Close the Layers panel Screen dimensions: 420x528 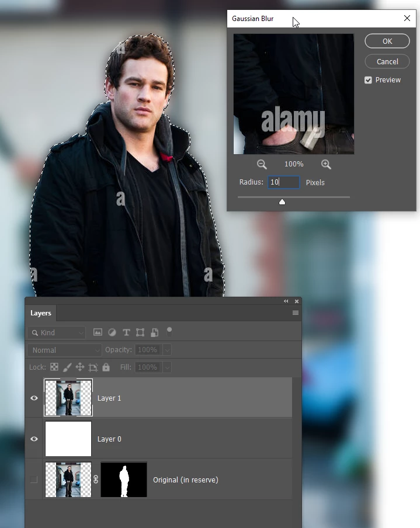pos(297,301)
